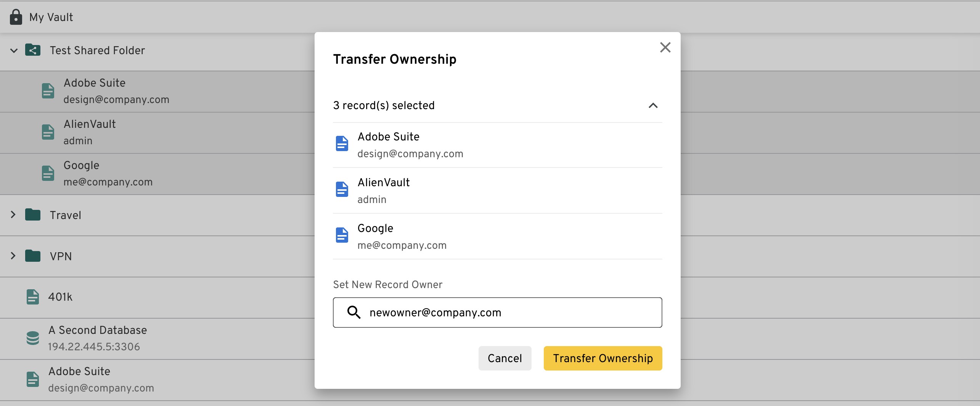Click the VPN folder icon

coord(33,256)
